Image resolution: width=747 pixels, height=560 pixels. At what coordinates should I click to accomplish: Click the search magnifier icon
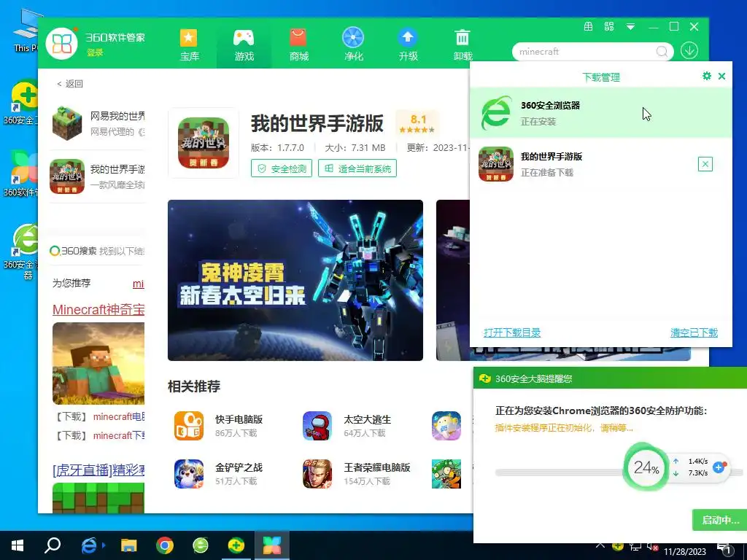(662, 52)
